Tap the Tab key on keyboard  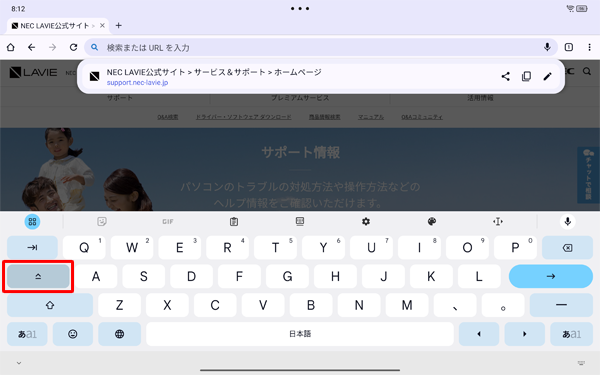point(32,248)
